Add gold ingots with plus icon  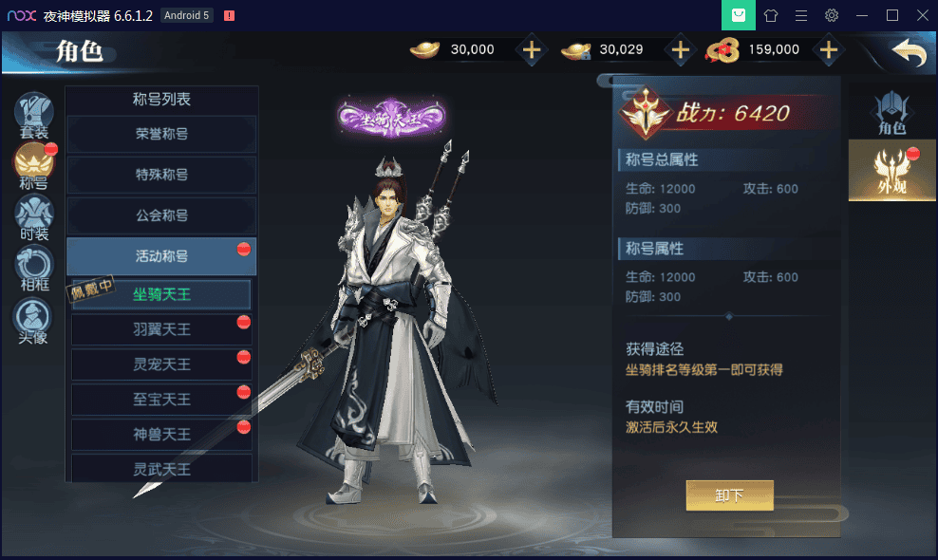532,49
